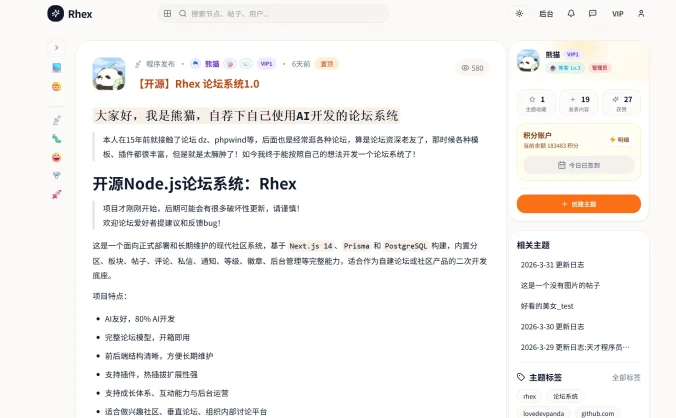Screen dimensions: 676x418
Task: Expand the left sidebar chevron
Action: pos(56,48)
